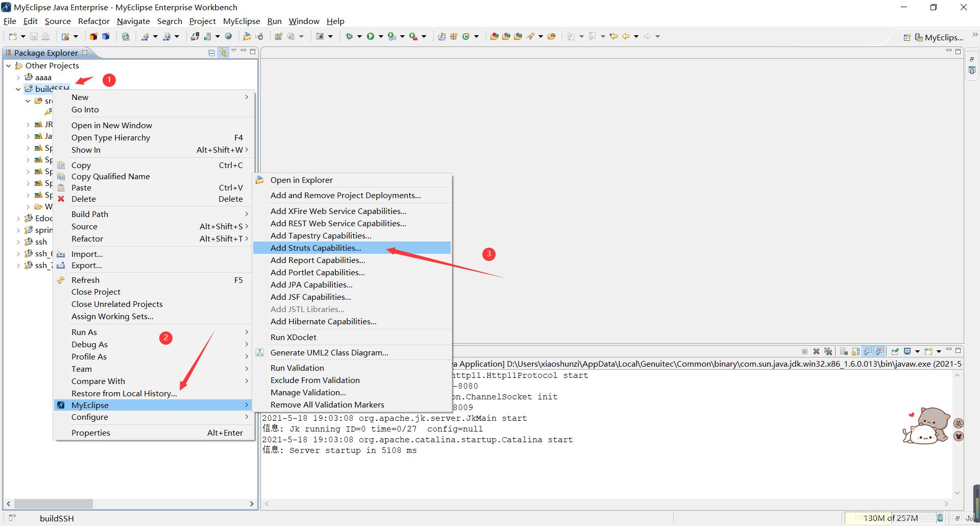Click the Run/Stop server toolbar icon
The image size is (980, 526).
pyautogui.click(x=207, y=36)
